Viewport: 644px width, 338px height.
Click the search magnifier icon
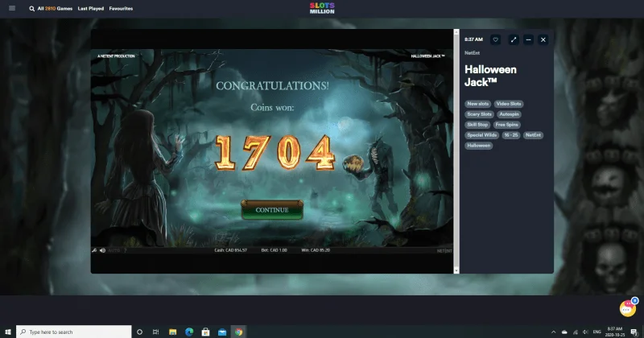31,9
